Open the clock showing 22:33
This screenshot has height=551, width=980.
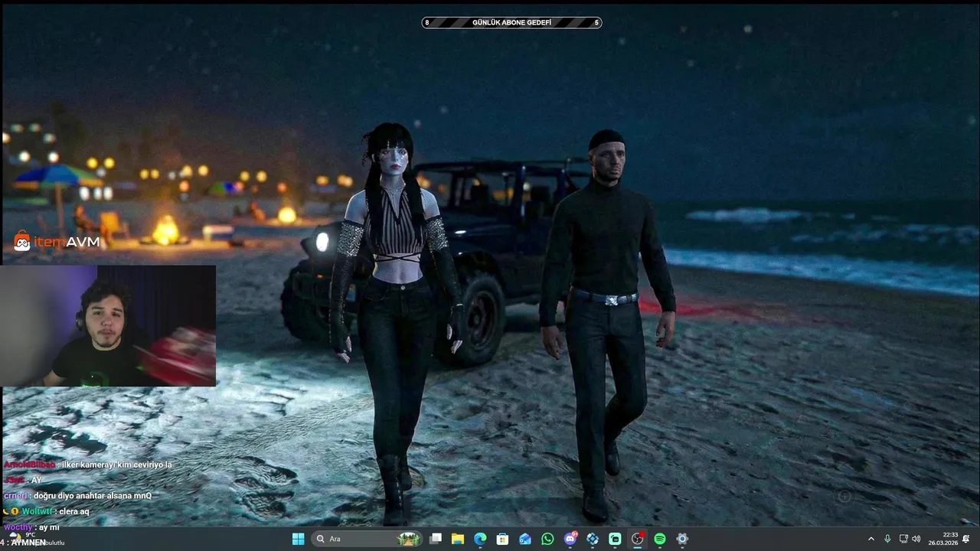pyautogui.click(x=943, y=539)
